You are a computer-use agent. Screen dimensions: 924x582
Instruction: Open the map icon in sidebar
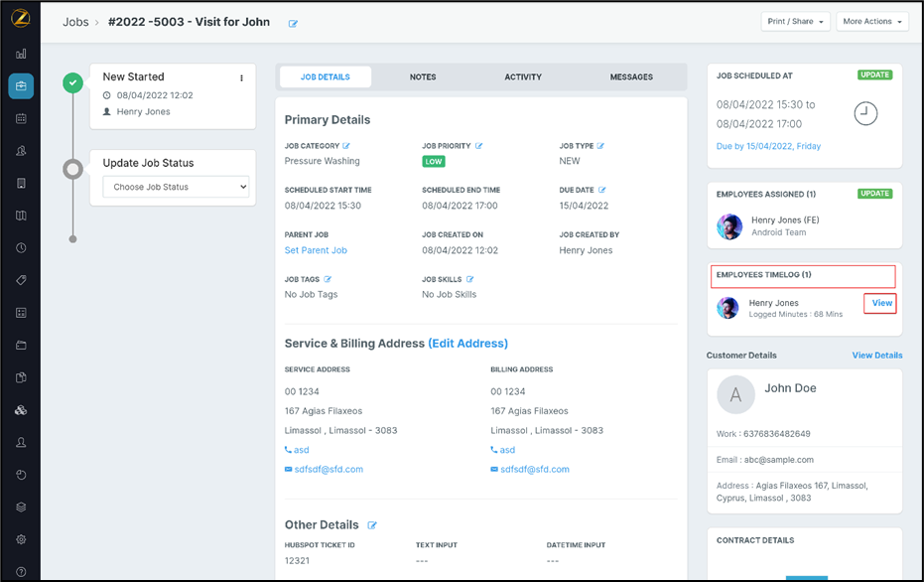pyautogui.click(x=21, y=216)
